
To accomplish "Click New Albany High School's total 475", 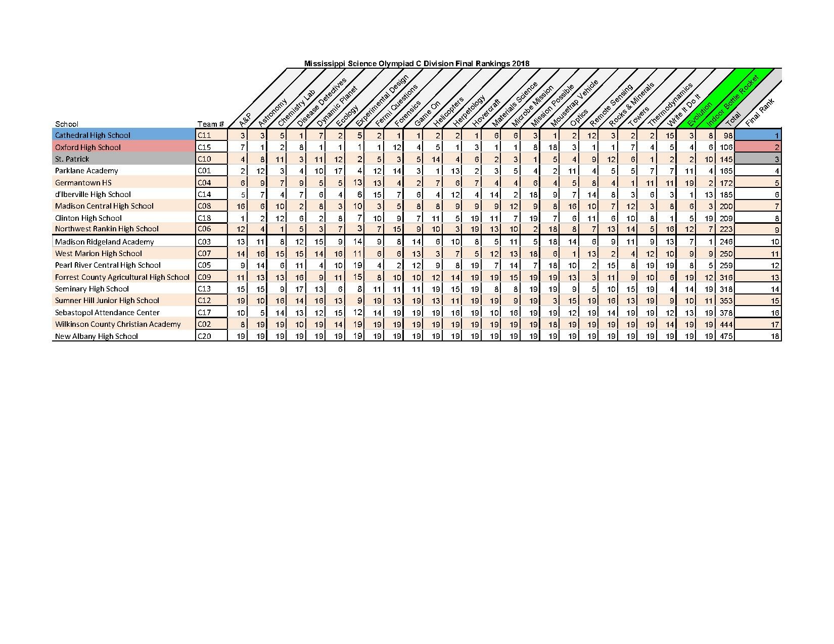I will click(725, 336).
